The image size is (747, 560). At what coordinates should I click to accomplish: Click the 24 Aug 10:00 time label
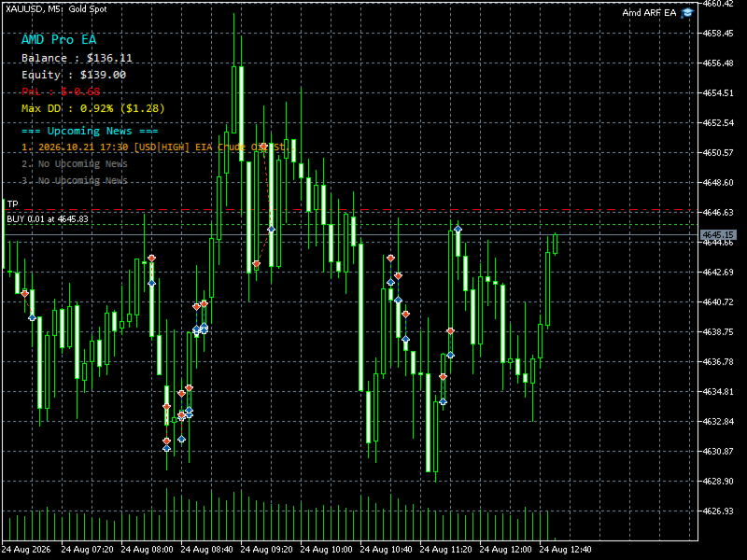click(326, 550)
